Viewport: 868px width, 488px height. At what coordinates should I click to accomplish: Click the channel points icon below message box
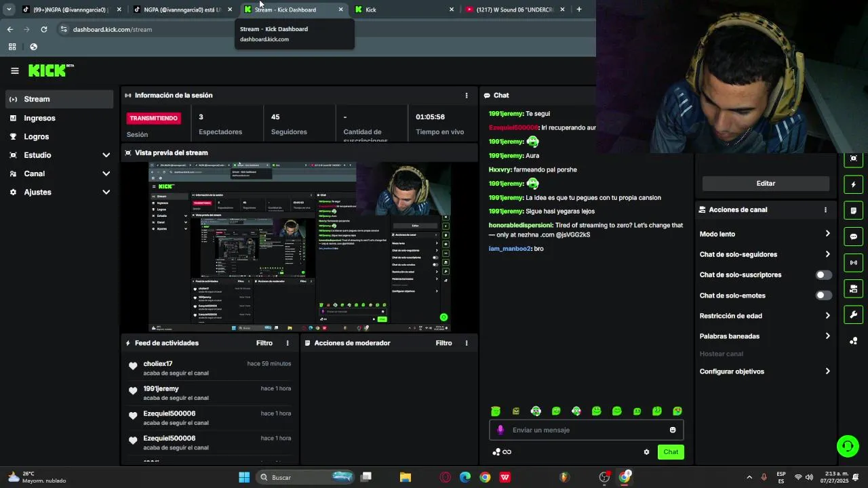coord(502,452)
